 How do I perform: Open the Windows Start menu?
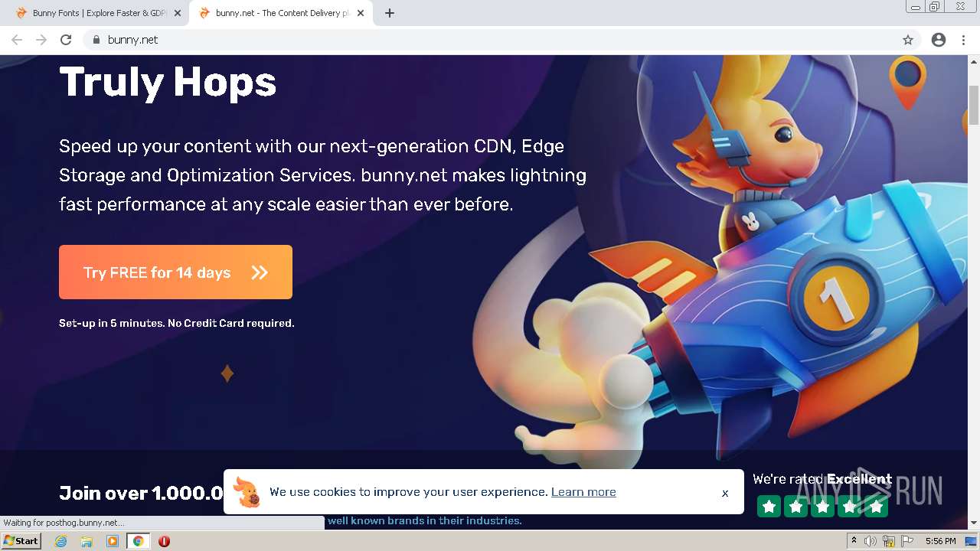(21, 540)
